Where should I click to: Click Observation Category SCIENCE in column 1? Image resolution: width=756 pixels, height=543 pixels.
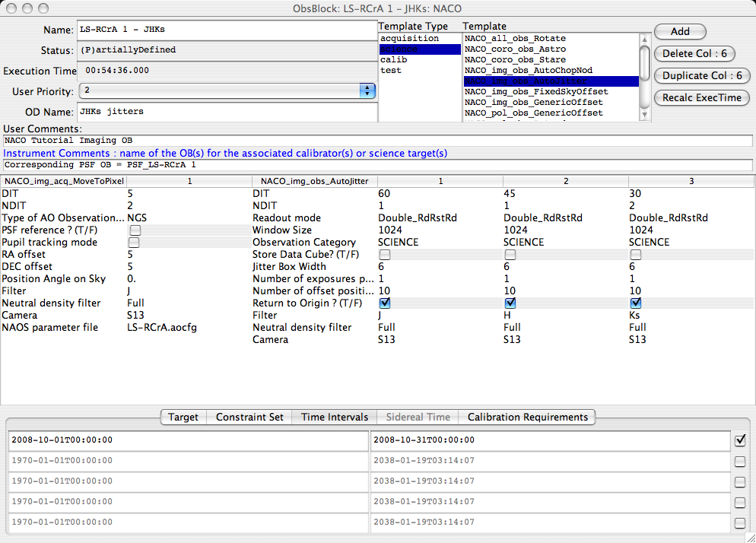[399, 243]
